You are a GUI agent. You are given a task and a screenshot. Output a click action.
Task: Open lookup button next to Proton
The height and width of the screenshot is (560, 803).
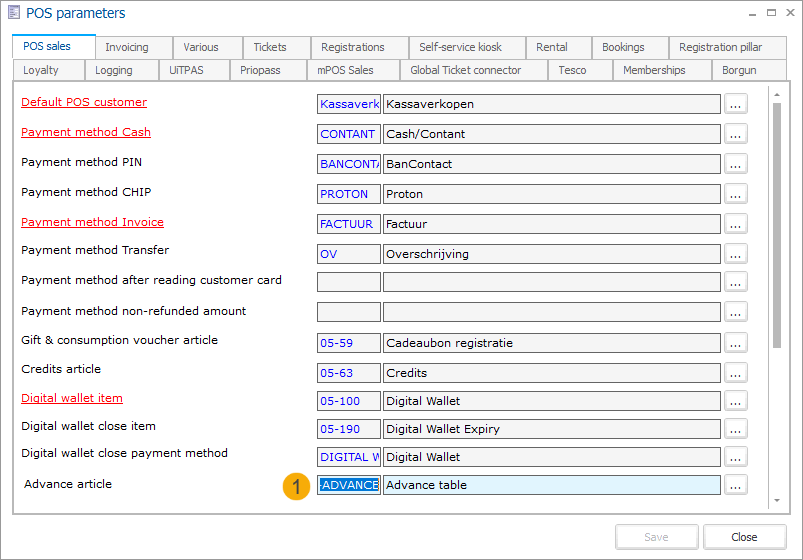coord(736,194)
